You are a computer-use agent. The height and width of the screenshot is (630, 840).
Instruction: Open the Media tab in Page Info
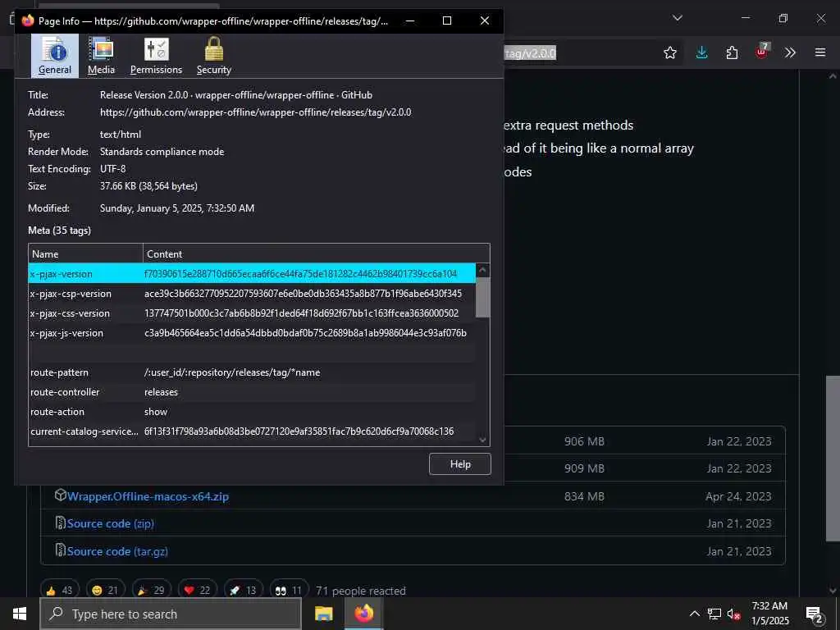tap(101, 56)
